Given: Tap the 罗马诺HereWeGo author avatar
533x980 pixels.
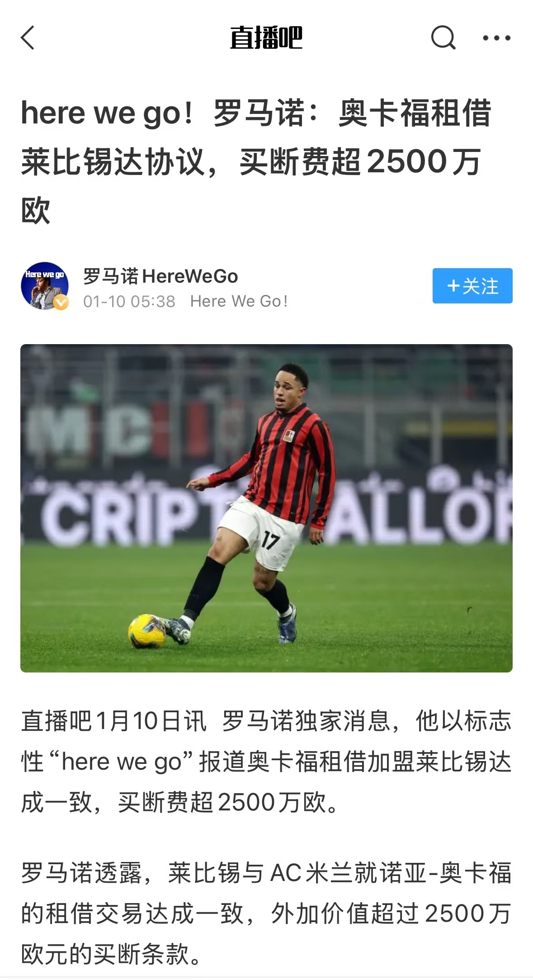Looking at the screenshot, I should click(x=44, y=286).
